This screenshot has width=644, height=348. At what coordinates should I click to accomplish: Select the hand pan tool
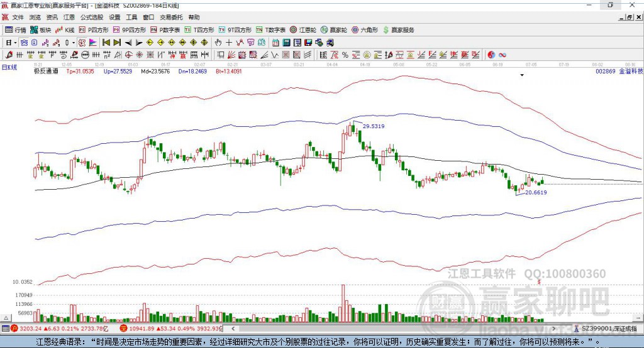218,43
